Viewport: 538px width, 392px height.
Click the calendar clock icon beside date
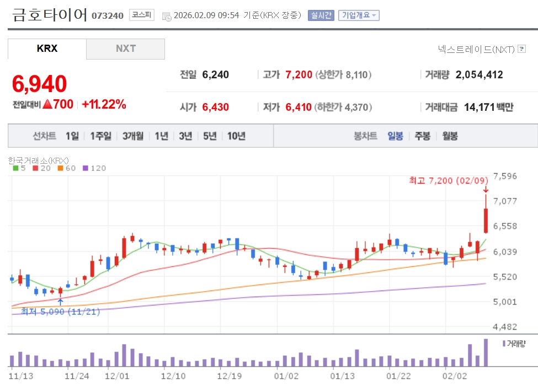coord(166,16)
